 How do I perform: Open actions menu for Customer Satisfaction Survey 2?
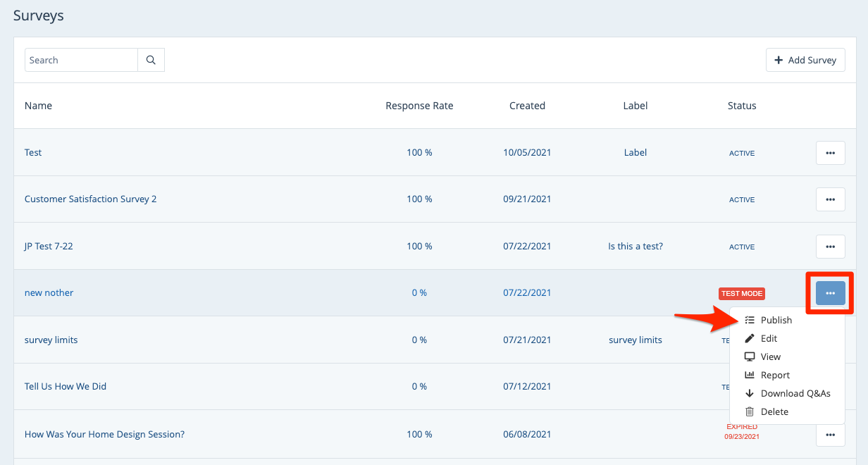tap(830, 199)
